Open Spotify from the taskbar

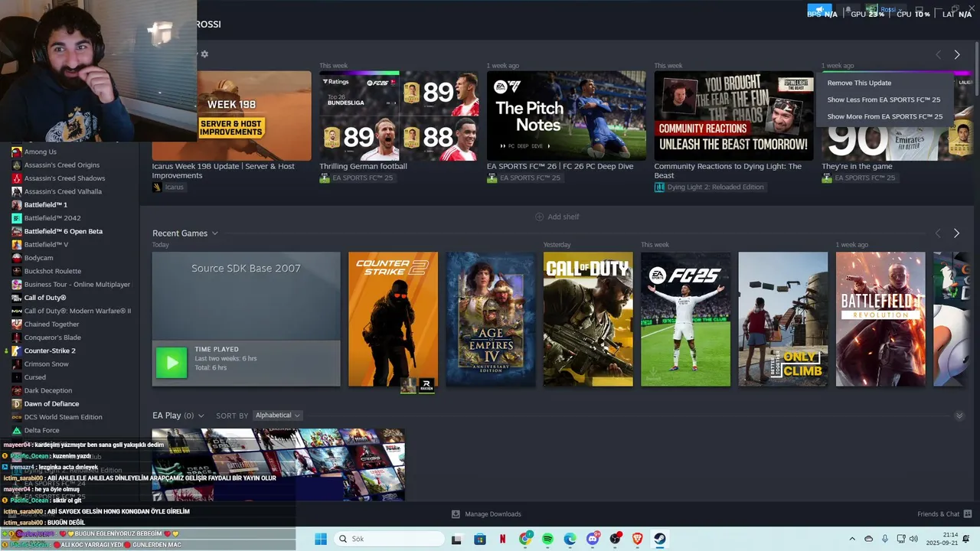click(x=547, y=539)
